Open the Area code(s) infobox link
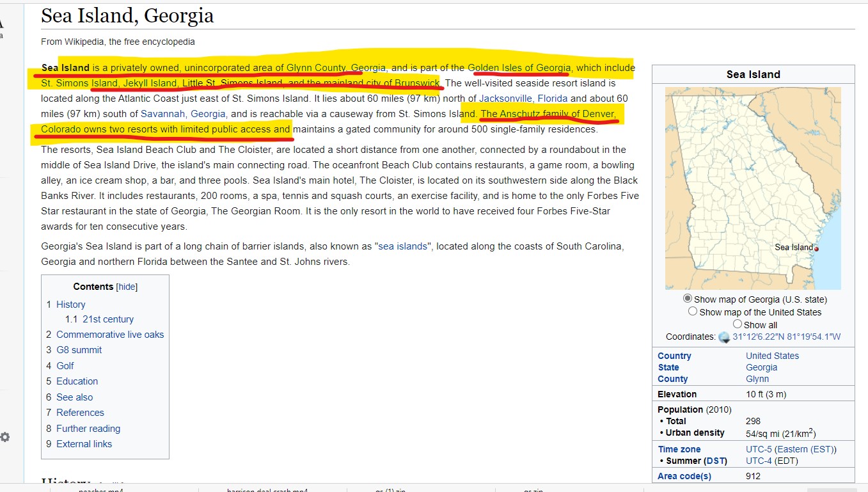 [x=684, y=476]
